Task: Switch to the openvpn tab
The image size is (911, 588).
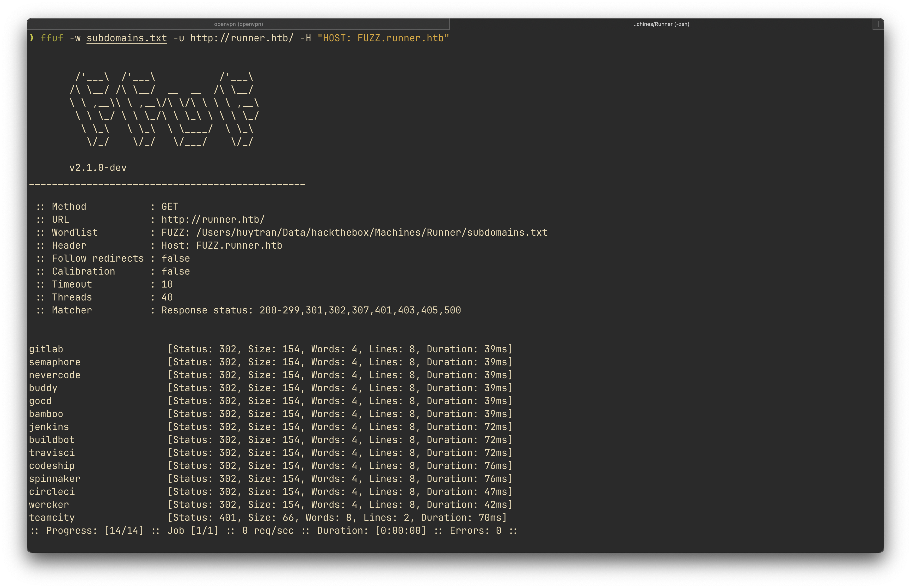Action: (x=238, y=24)
